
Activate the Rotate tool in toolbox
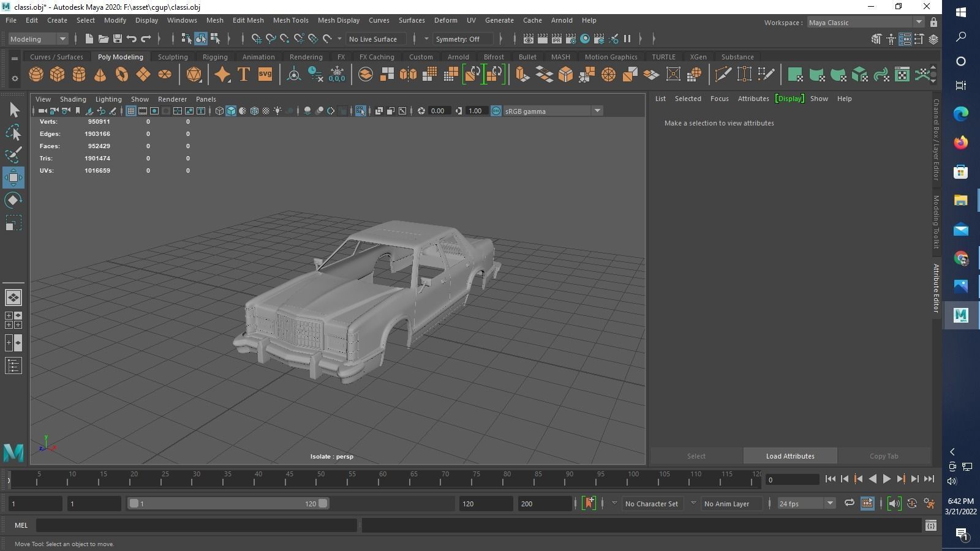tap(13, 200)
